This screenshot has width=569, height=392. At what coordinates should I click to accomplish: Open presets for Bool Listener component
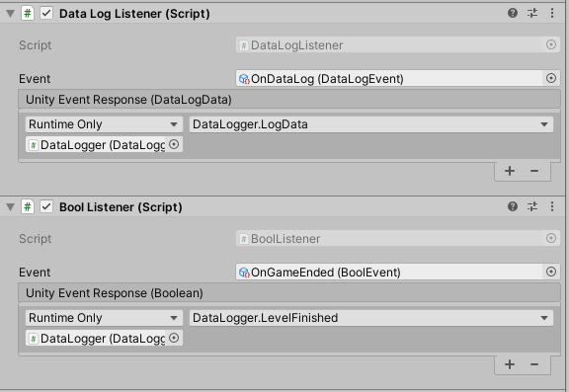tap(532, 206)
